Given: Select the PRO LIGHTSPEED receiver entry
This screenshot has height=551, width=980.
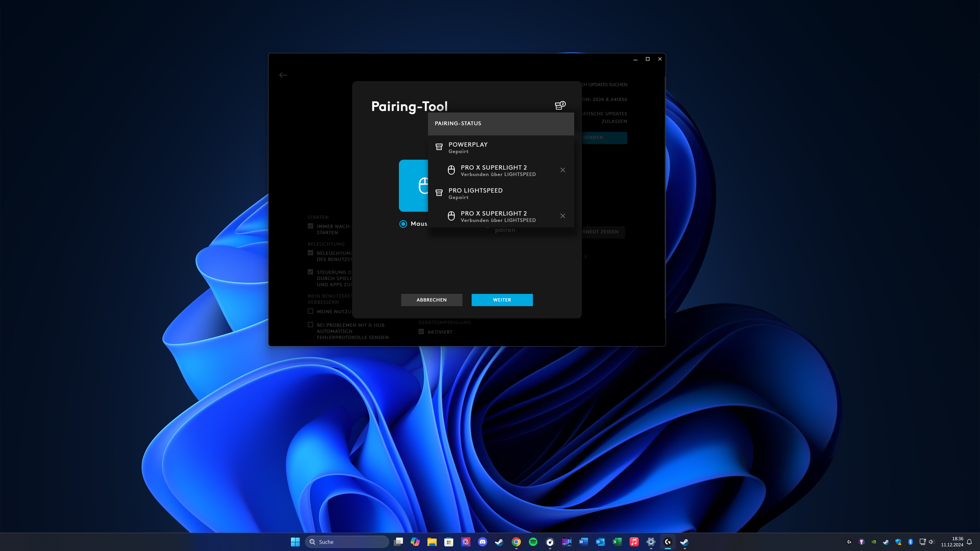Looking at the screenshot, I should tap(475, 193).
